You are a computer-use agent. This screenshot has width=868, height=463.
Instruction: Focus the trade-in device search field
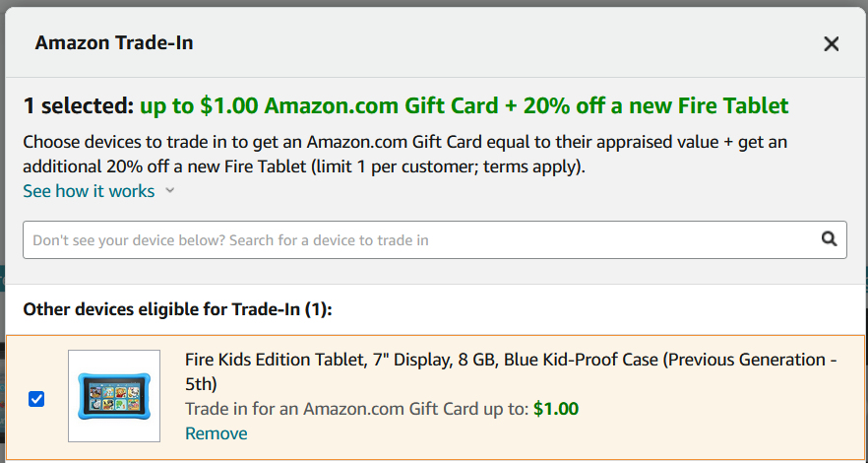coord(413,240)
